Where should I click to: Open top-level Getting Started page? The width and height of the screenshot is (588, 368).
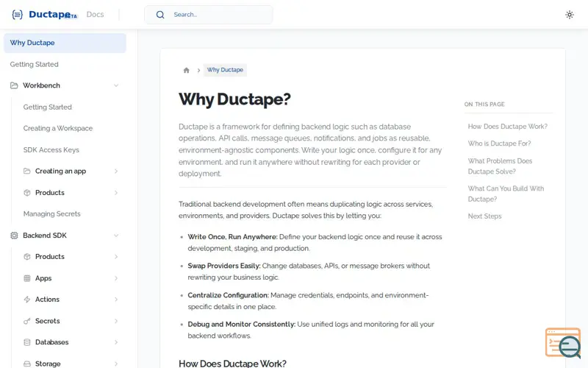coord(34,64)
